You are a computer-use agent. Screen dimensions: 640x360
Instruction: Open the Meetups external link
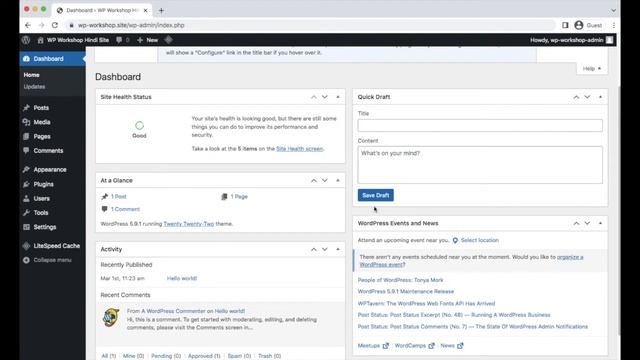pos(373,346)
